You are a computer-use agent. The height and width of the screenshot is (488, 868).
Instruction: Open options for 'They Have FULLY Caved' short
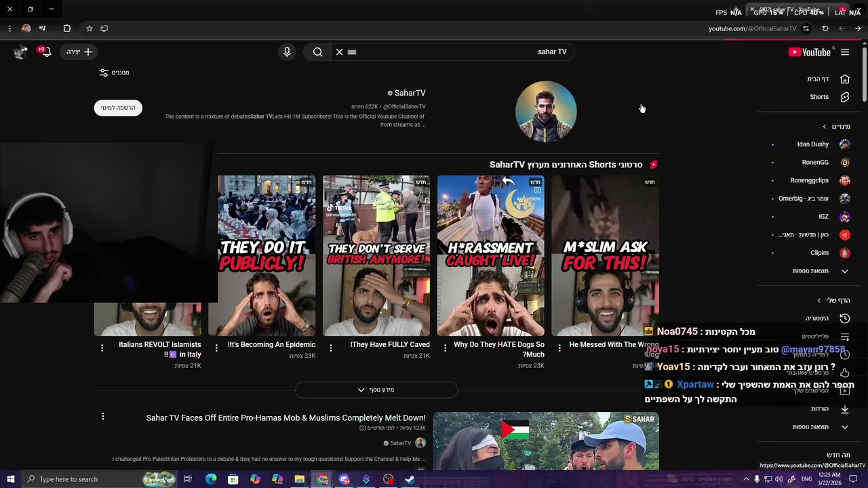(331, 348)
